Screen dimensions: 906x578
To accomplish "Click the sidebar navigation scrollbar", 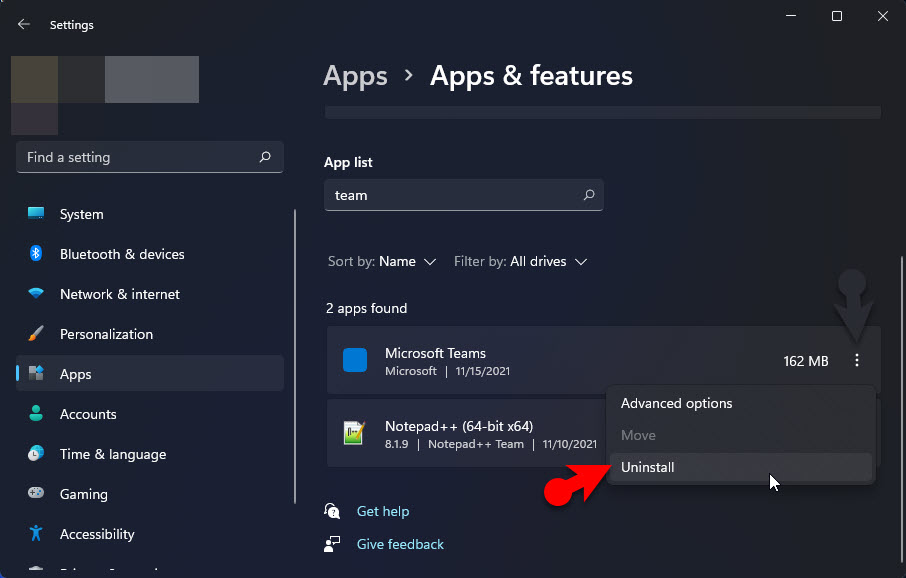I will coord(295,356).
